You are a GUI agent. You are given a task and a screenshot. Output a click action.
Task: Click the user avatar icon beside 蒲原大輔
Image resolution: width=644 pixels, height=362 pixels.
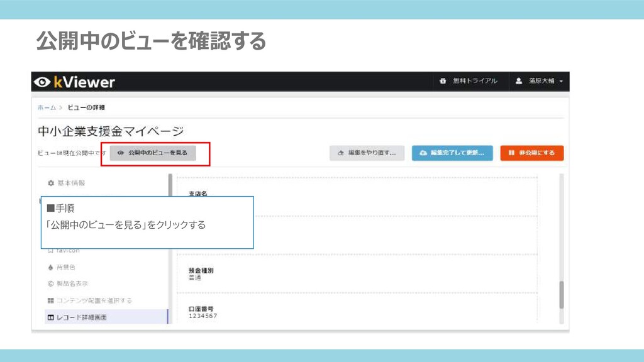click(x=519, y=81)
